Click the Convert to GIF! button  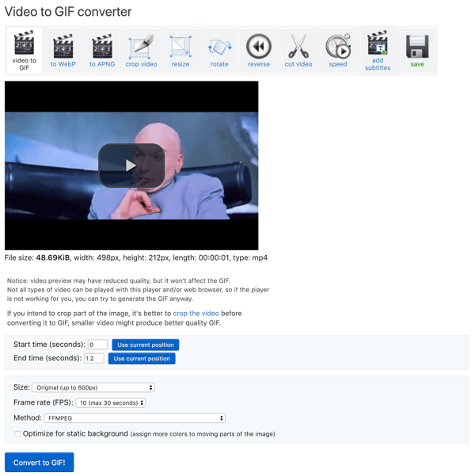point(39,463)
